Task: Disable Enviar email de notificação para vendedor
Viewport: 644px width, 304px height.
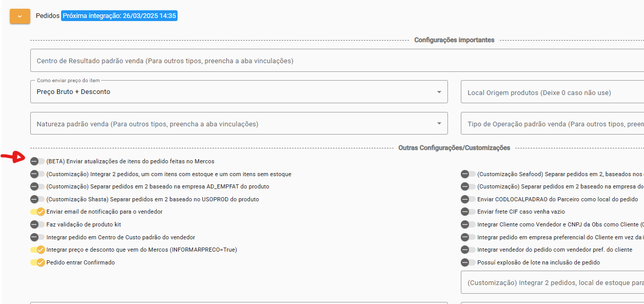Action: click(x=37, y=212)
